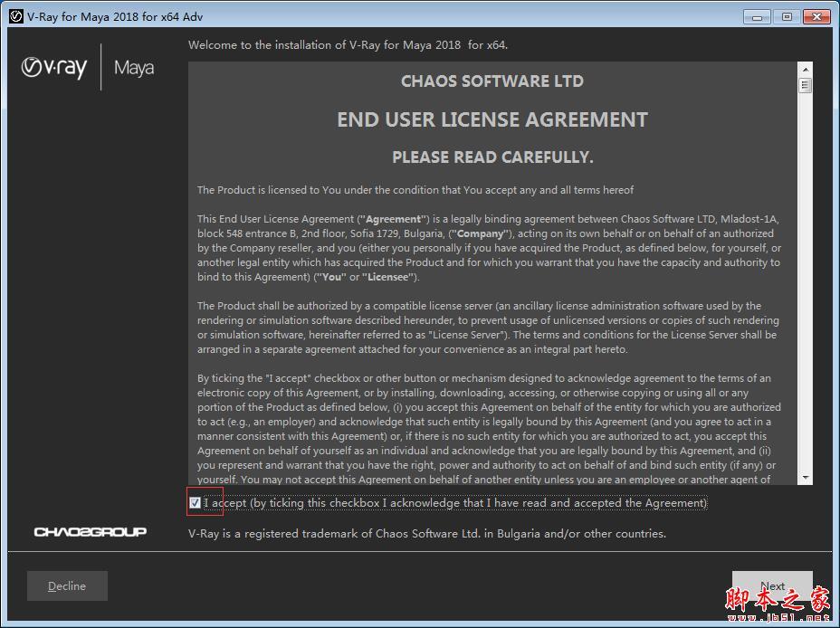840x628 pixels.
Task: Click the V-Ray app icon in title bar
Action: pos(16,16)
